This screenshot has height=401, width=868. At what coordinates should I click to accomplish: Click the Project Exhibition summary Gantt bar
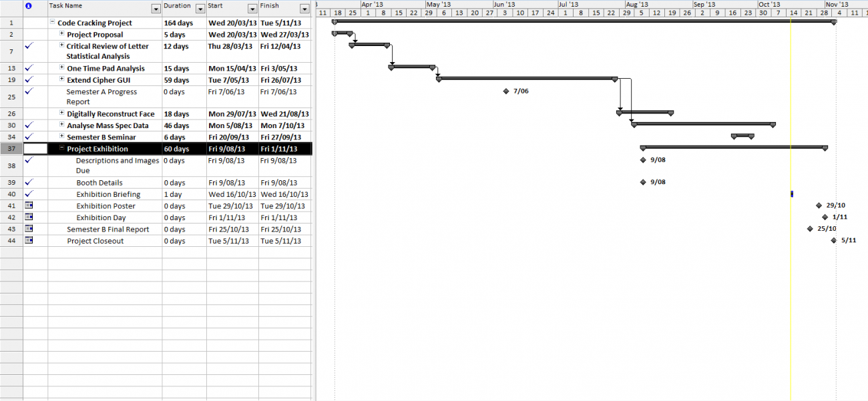734,147
